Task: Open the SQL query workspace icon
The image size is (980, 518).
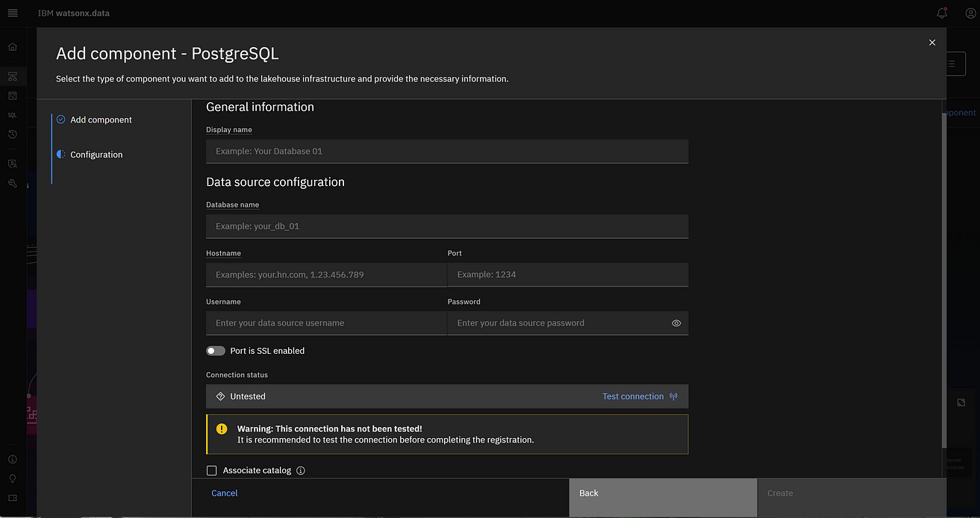Action: pos(13,115)
